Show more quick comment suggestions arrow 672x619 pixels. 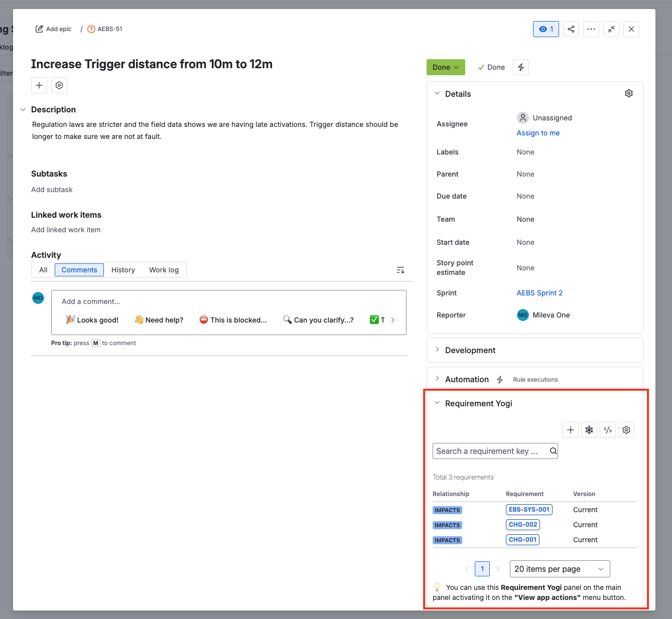[x=392, y=320]
